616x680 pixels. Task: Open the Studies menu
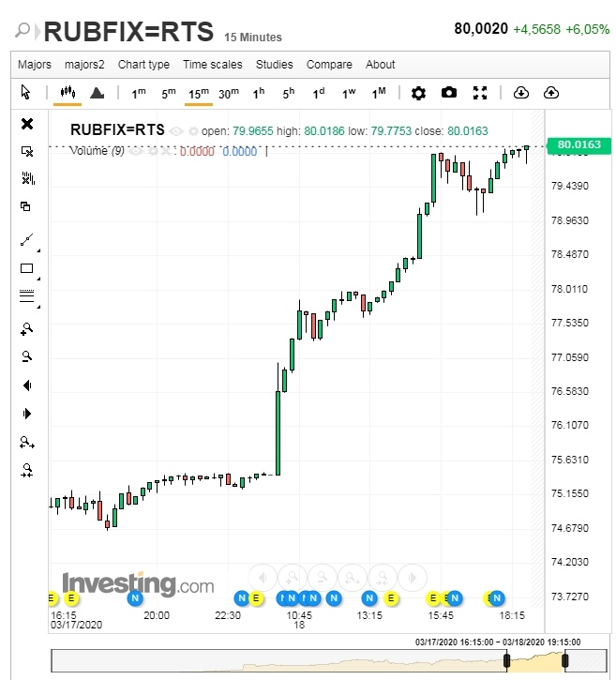[274, 65]
